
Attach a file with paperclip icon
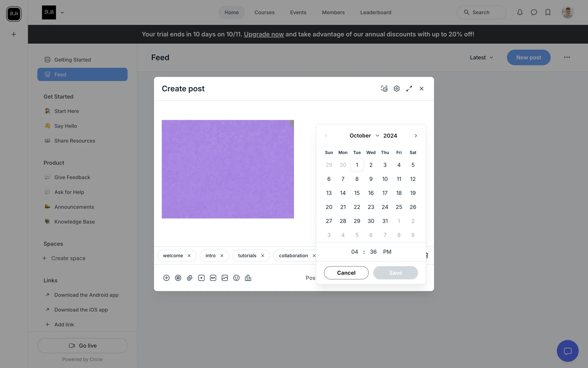[190, 278]
